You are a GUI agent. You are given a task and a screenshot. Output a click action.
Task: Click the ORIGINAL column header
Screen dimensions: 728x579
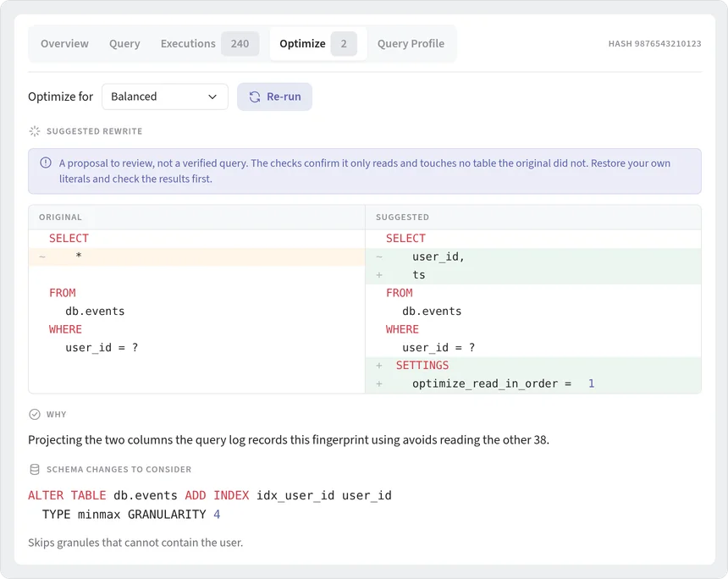point(60,218)
